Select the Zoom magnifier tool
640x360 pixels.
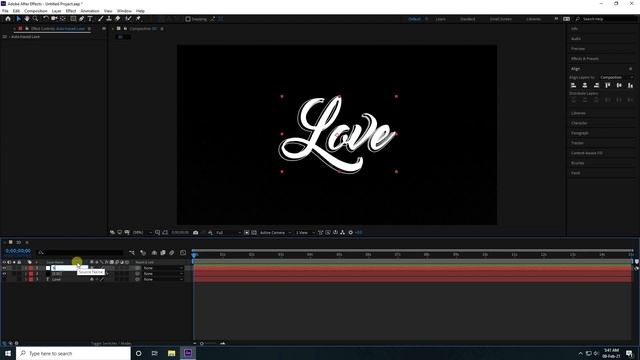[x=36, y=19]
